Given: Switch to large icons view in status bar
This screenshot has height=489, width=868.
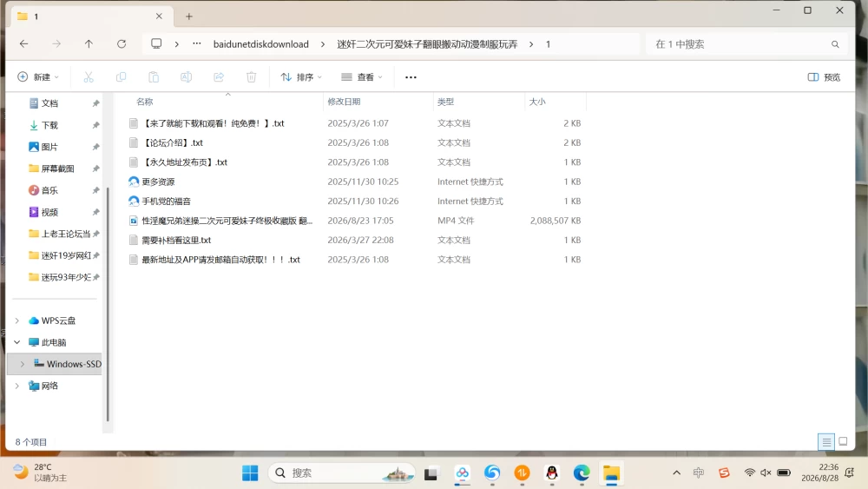Looking at the screenshot, I should [843, 442].
